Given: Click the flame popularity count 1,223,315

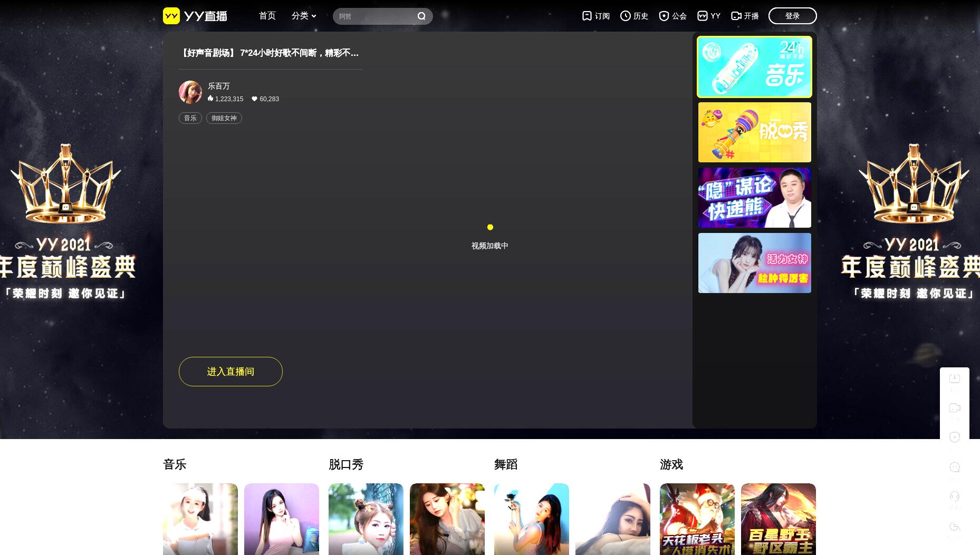Looking at the screenshot, I should click(226, 99).
